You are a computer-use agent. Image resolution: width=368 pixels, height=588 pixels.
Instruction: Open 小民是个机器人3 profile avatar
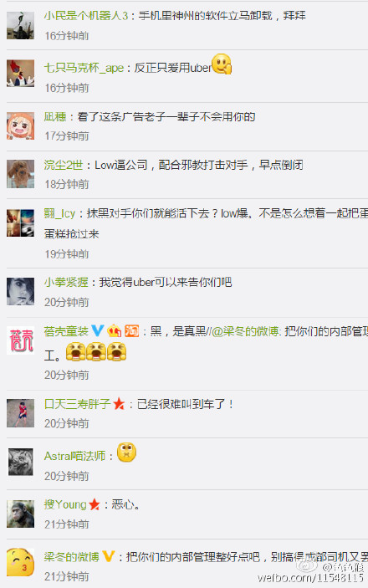tap(21, 25)
